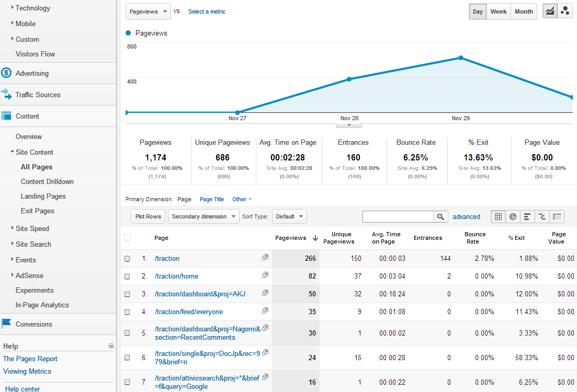Show the chart by Month
This screenshot has width=577, height=392.
(x=524, y=11)
